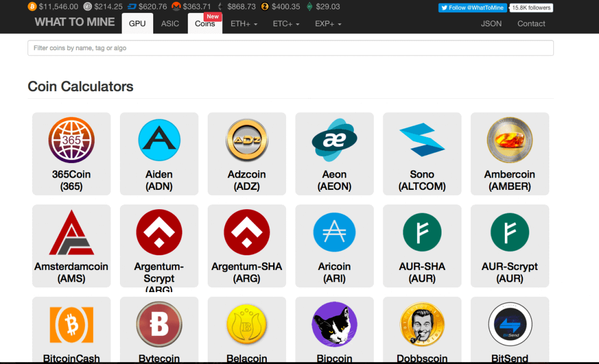Viewport: 599px width, 364px height.
Task: Select the Bipcoin cat icon
Action: pyautogui.click(x=335, y=324)
